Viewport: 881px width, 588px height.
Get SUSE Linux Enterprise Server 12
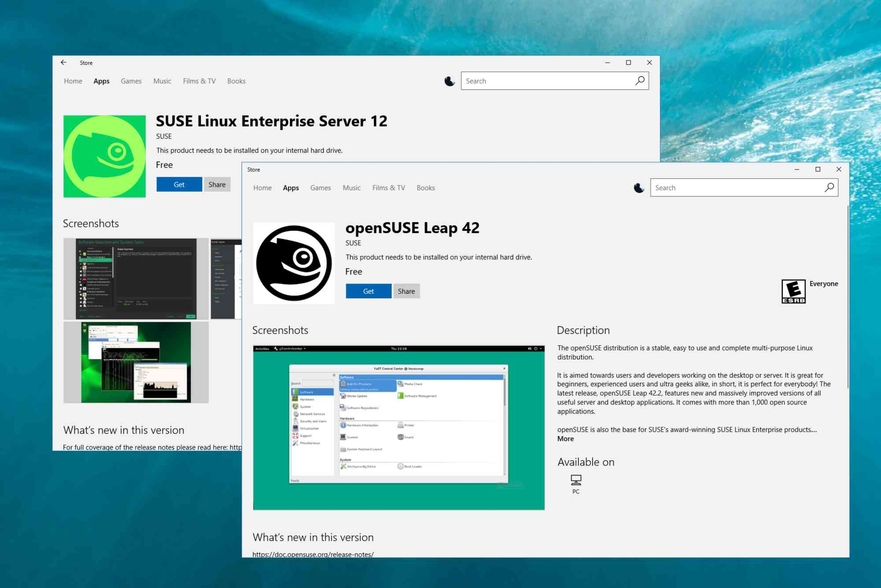[179, 185]
